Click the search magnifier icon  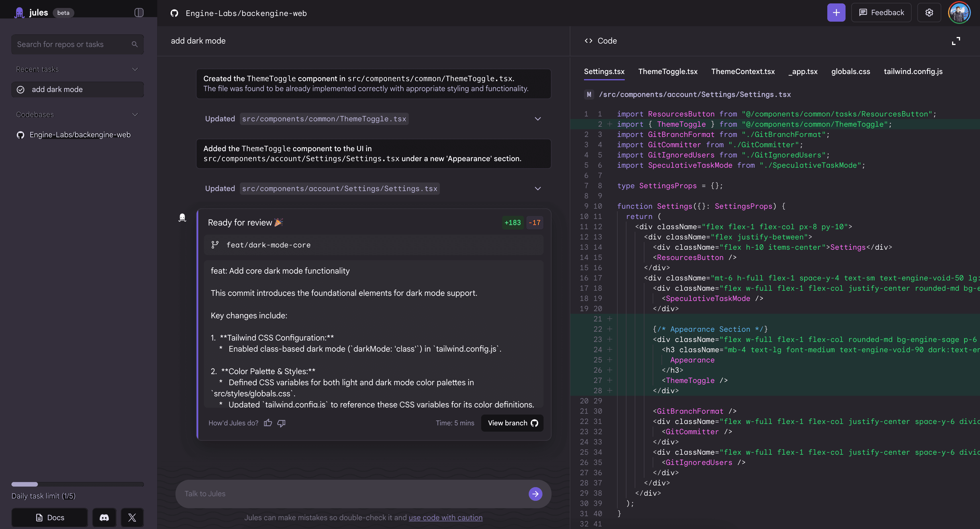click(135, 44)
